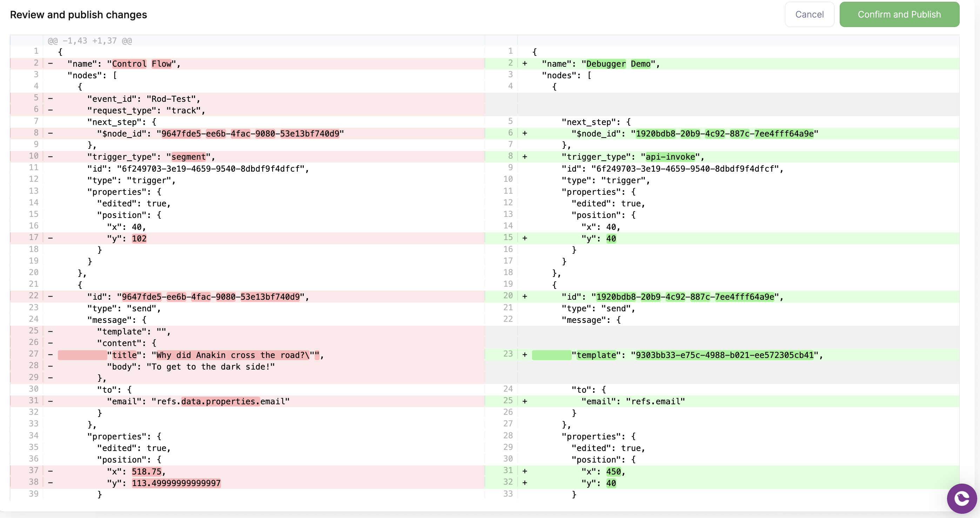Click the removed y value 113.49999999999997
The height and width of the screenshot is (518, 980).
(176, 483)
